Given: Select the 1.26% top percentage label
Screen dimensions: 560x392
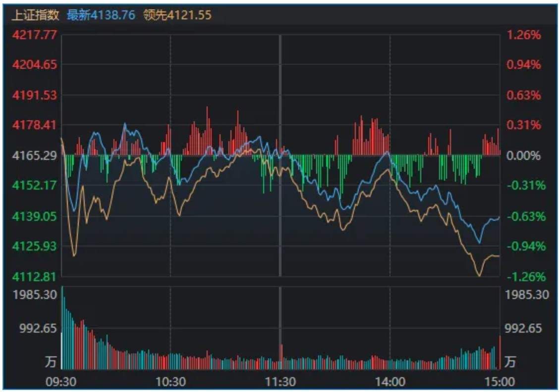Looking at the screenshot, I should pos(525,34).
